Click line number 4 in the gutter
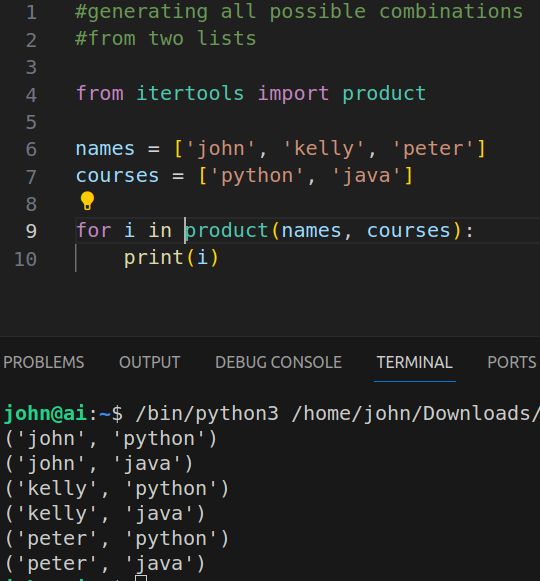The image size is (540, 581). [x=31, y=95]
